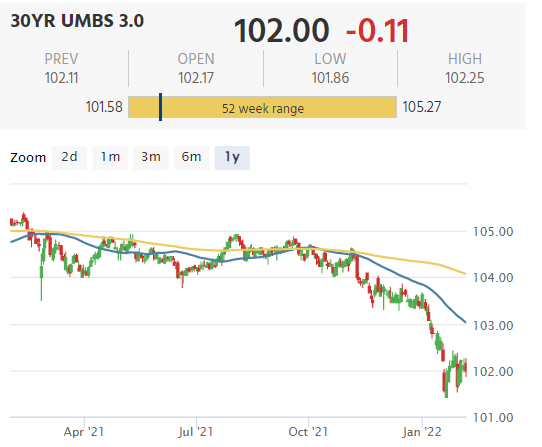Click the 103.00 price axis label
Image resolution: width=542 pixels, height=447 pixels.
pos(493,326)
